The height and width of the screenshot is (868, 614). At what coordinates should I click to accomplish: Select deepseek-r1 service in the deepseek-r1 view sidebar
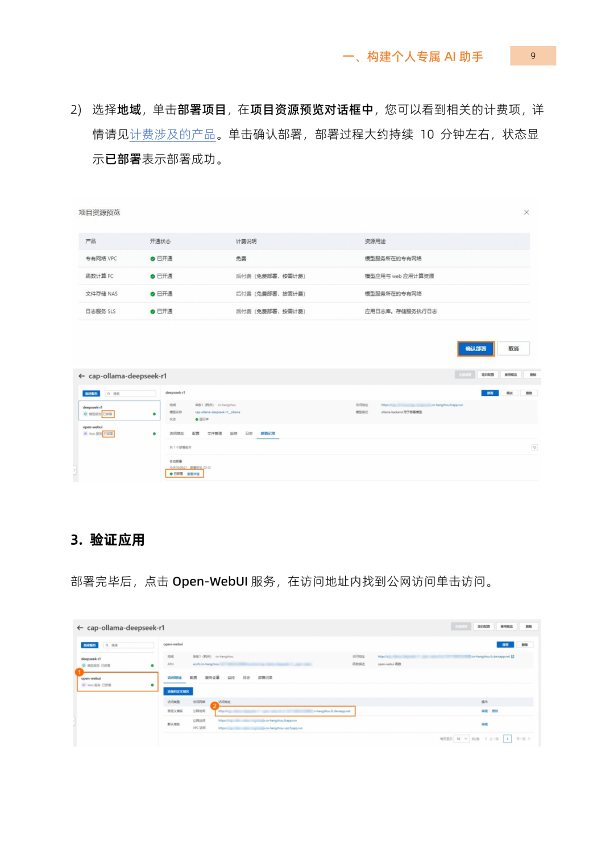(x=119, y=411)
